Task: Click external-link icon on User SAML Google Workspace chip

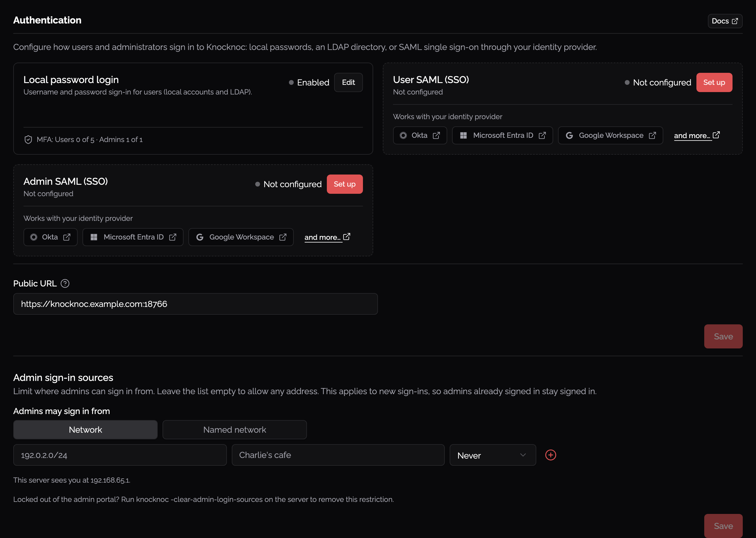Action: (652, 135)
